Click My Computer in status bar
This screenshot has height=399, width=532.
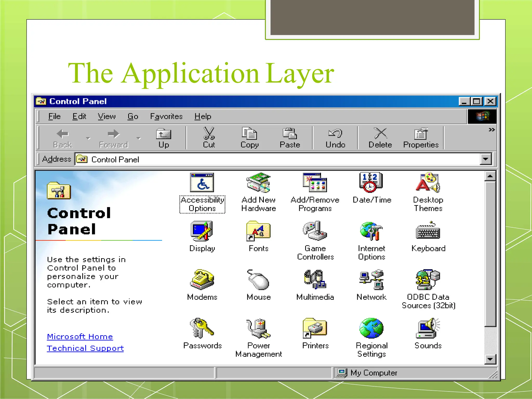pyautogui.click(x=367, y=373)
